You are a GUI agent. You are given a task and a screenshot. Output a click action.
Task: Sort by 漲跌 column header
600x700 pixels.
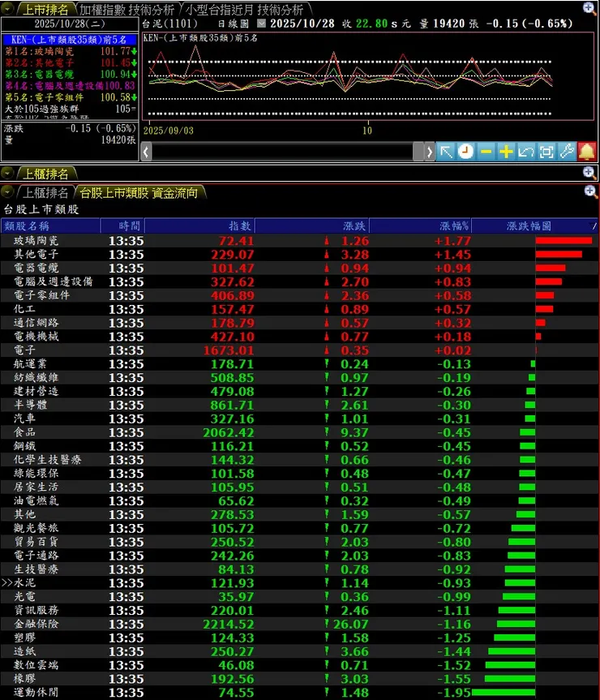(x=312, y=225)
